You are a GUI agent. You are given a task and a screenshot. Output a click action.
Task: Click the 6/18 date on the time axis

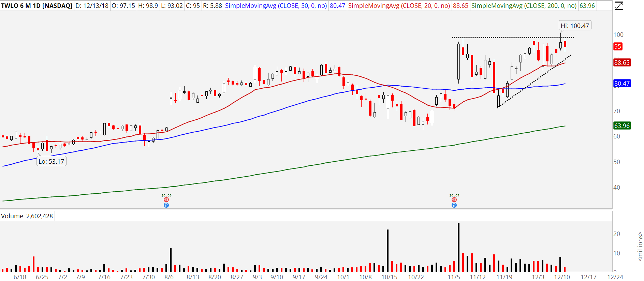pyautogui.click(x=20, y=277)
